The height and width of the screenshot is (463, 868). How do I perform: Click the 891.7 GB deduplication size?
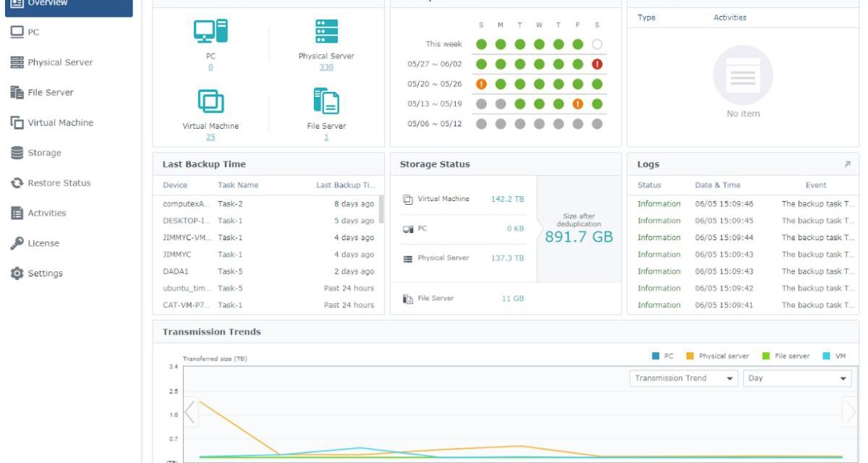click(579, 237)
